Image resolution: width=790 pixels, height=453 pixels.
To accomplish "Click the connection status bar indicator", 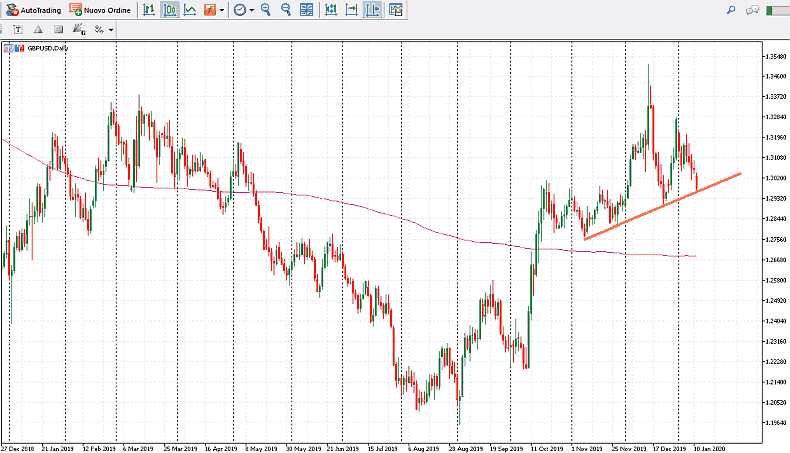I will [777, 10].
